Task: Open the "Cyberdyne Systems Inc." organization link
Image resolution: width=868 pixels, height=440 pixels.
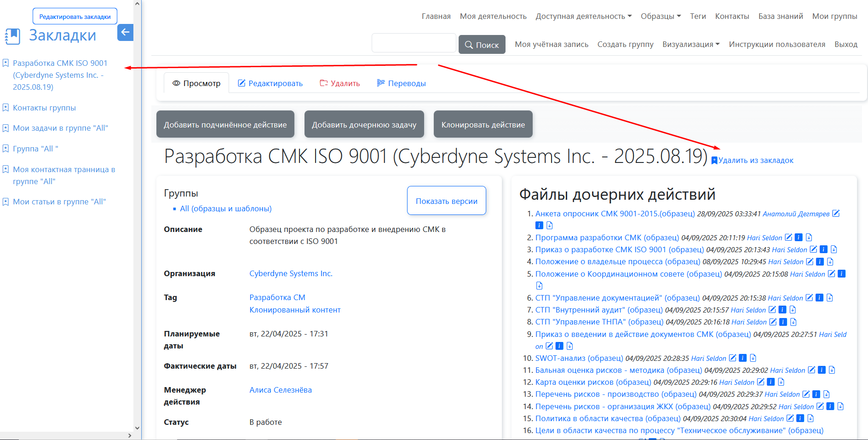Action: pyautogui.click(x=291, y=273)
